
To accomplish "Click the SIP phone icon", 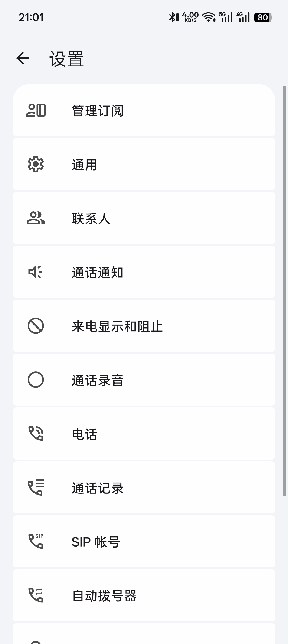I will pyautogui.click(x=36, y=541).
